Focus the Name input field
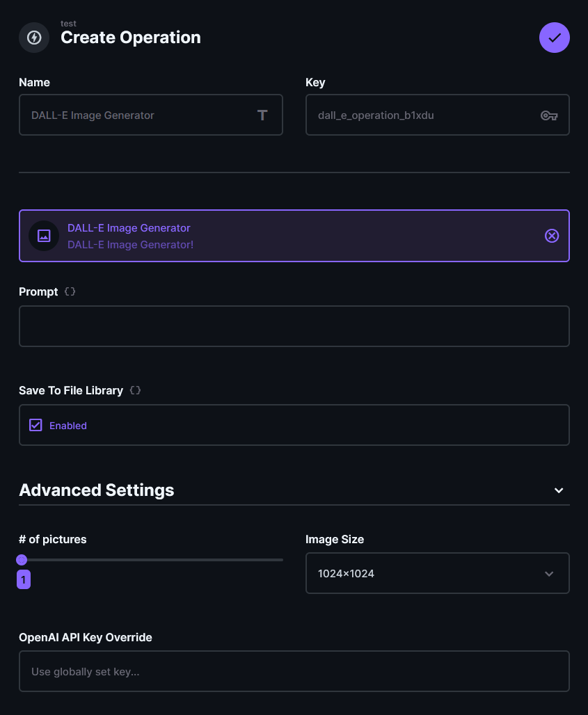588x715 pixels. [x=151, y=115]
